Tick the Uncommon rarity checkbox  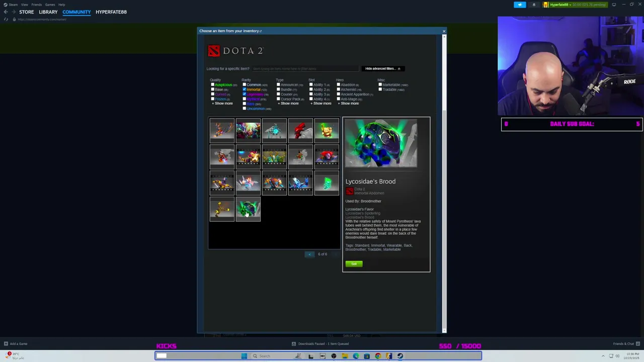point(245,109)
